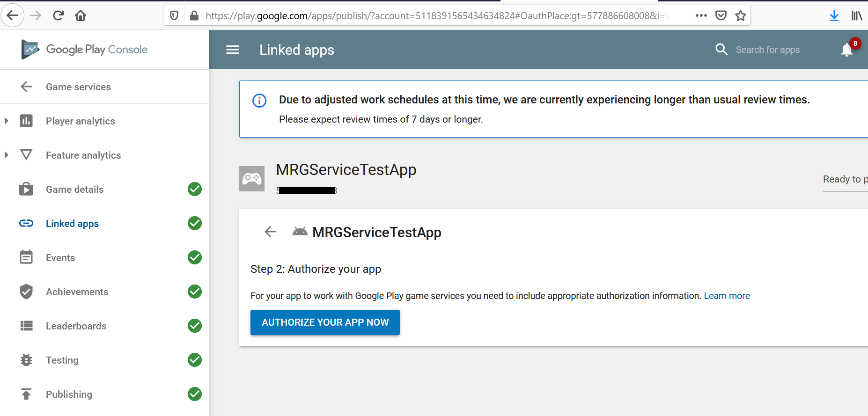Bookmark this page with the star
The image size is (868, 416).
tap(741, 16)
